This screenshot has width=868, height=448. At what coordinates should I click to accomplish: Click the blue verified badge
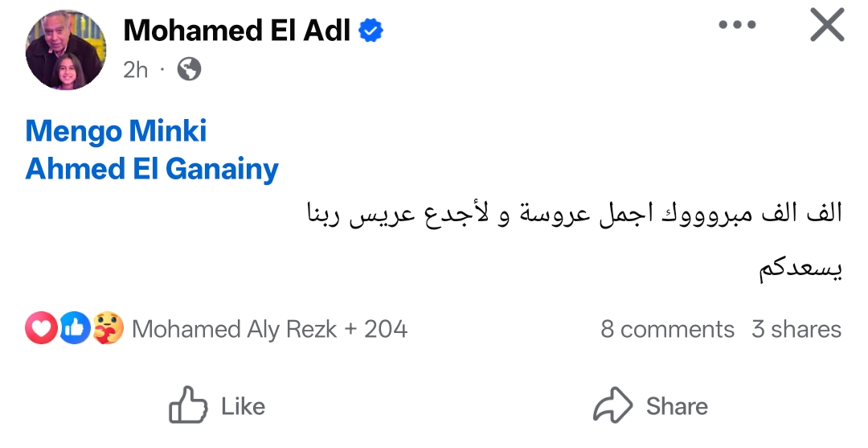(x=371, y=31)
